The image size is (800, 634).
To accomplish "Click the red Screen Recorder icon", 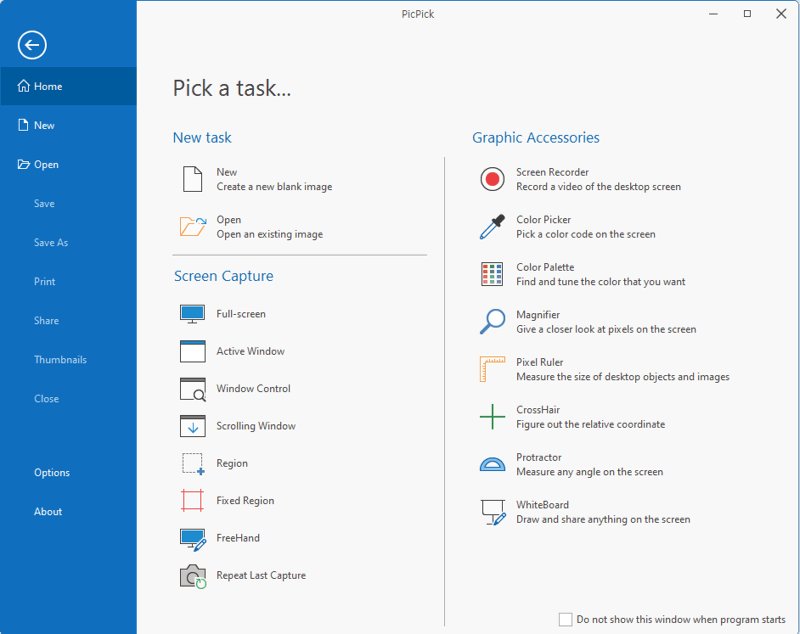I will coord(492,179).
